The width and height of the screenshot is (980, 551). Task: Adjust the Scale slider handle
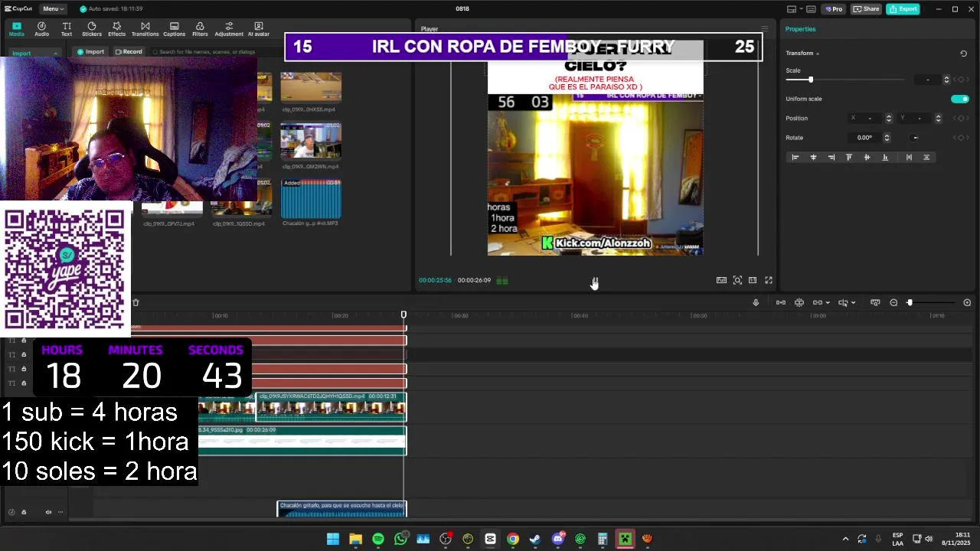point(811,80)
